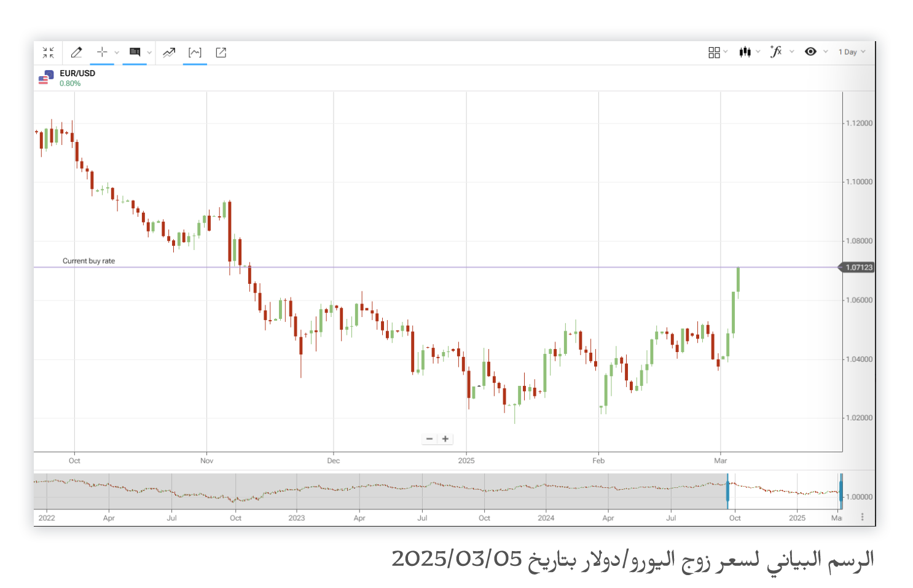Click the 1.12000 price axis label
This screenshot has width=913, height=588.
[859, 123]
